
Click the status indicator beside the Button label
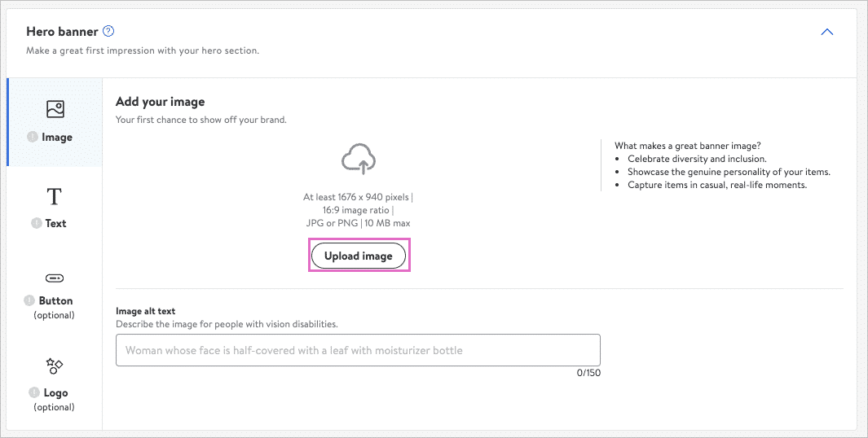coord(29,300)
